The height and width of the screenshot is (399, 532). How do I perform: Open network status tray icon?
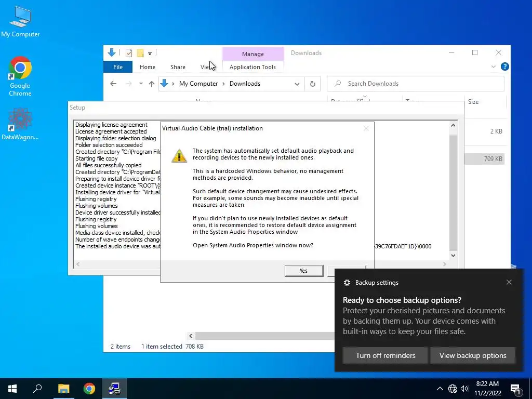(x=453, y=389)
